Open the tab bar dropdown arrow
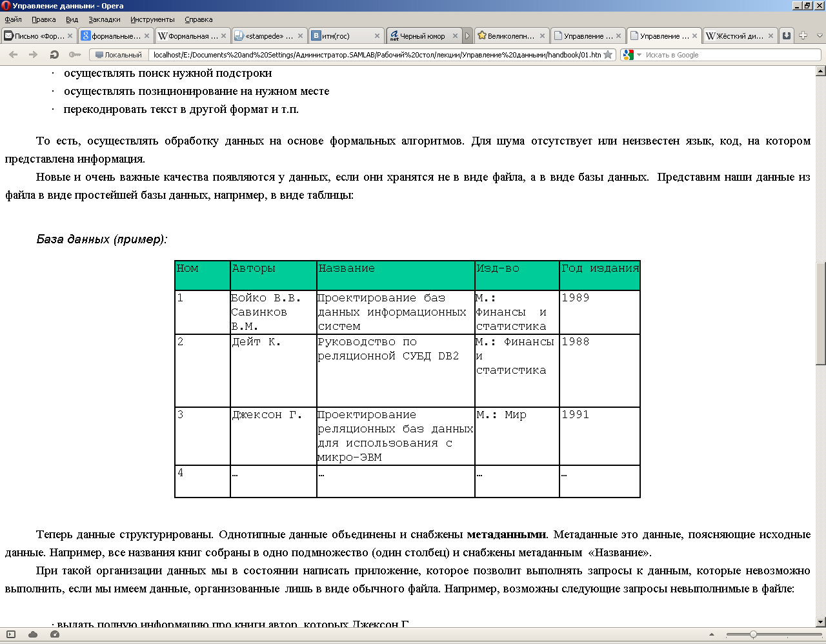 820,35
